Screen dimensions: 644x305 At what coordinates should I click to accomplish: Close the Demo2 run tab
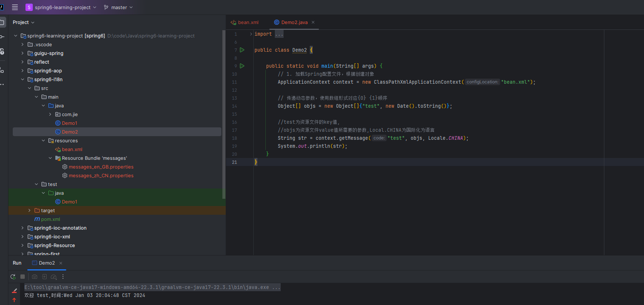(61, 263)
